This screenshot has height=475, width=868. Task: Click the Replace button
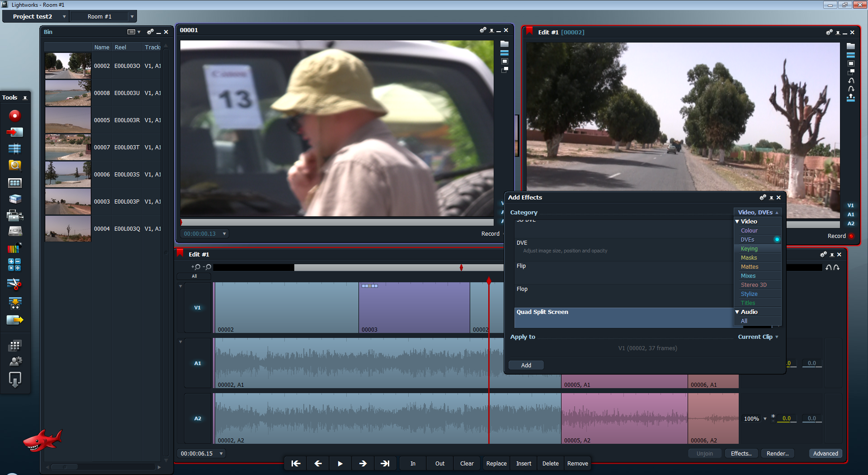pyautogui.click(x=496, y=464)
